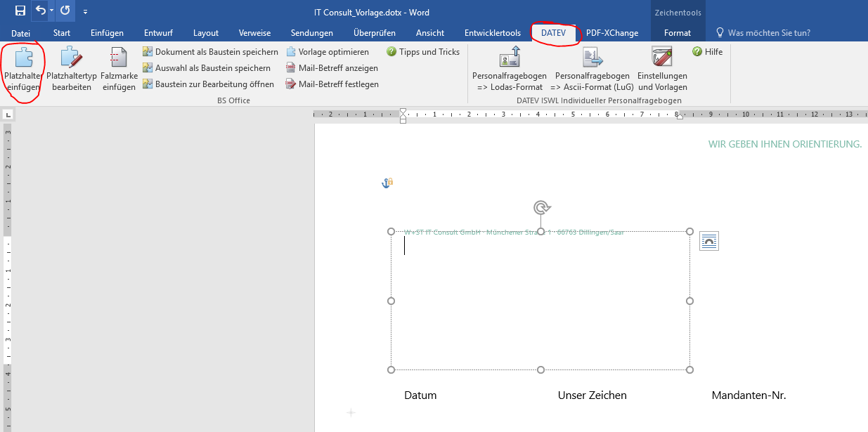Click the Hilfe button in DATEV group
The image size is (868, 432).
pyautogui.click(x=707, y=52)
